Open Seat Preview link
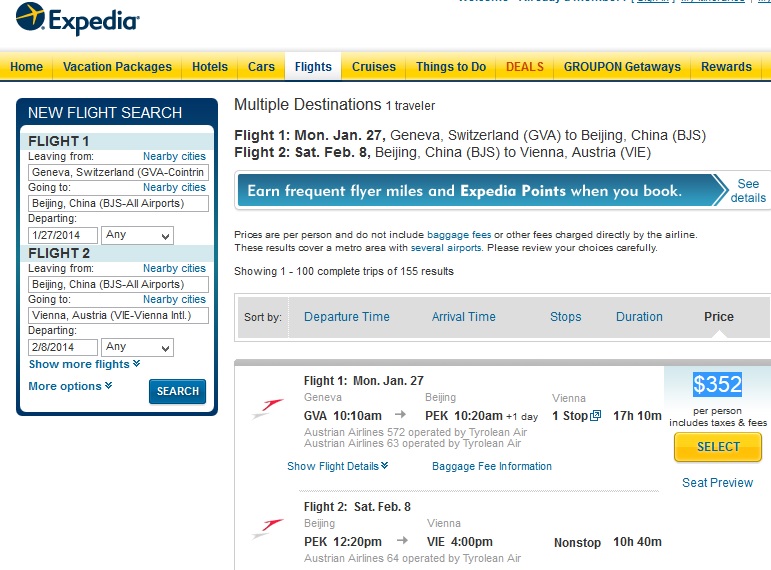Screen dimensions: 771x570 [717, 483]
